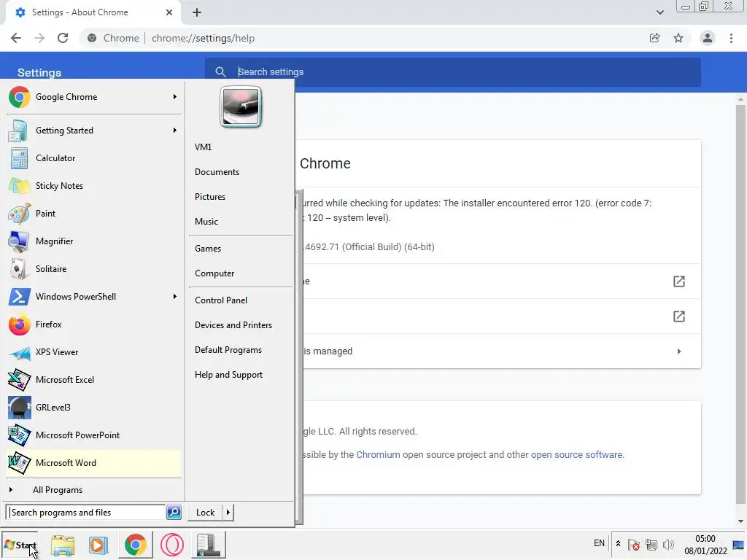This screenshot has width=747, height=560.
Task: Click the Start button
Action: coord(20,545)
